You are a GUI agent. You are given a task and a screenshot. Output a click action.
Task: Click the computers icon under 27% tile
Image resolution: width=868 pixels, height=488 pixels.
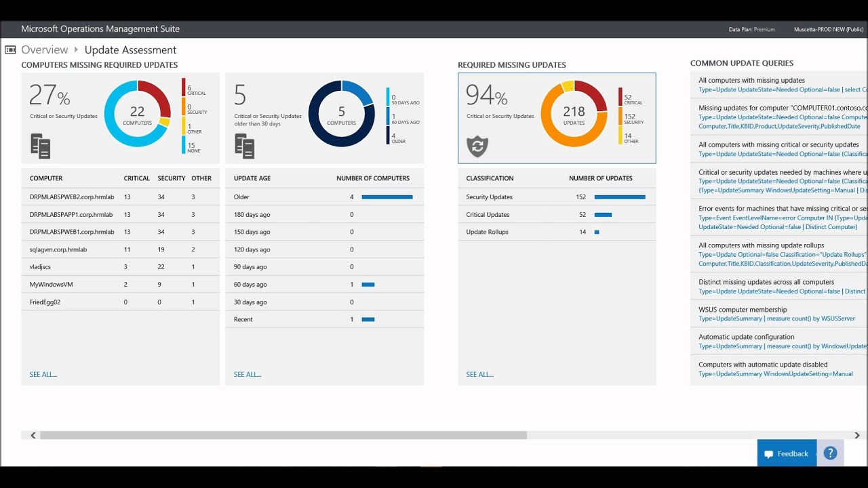40,146
